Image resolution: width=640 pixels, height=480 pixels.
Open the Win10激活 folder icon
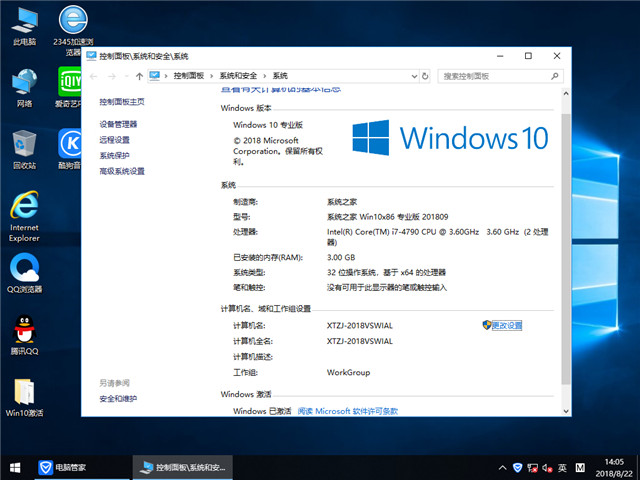(24, 395)
